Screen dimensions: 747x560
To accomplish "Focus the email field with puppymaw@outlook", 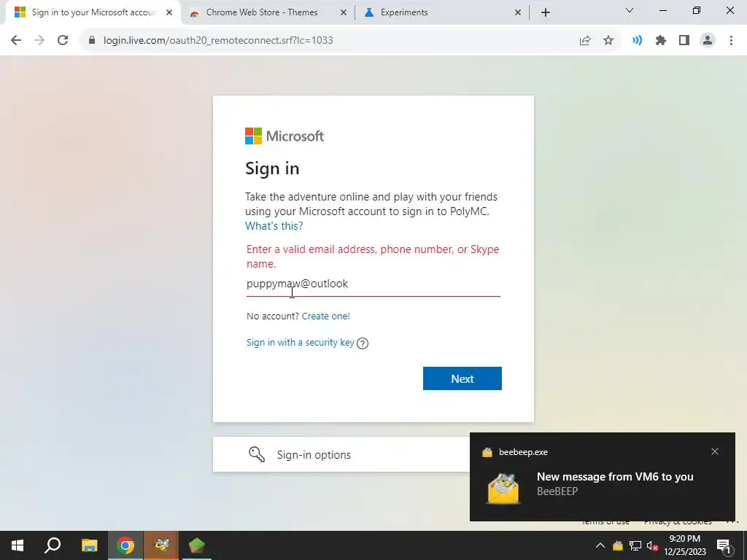I will click(x=373, y=284).
